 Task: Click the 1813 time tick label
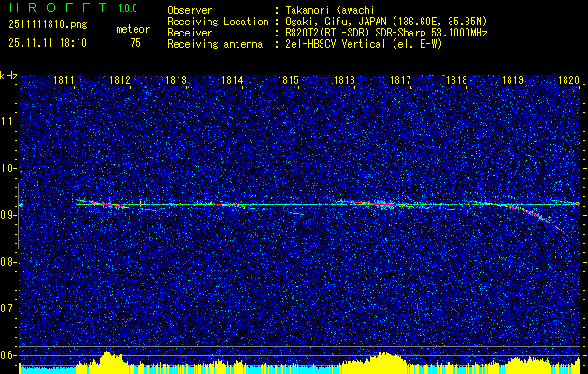click(x=177, y=80)
